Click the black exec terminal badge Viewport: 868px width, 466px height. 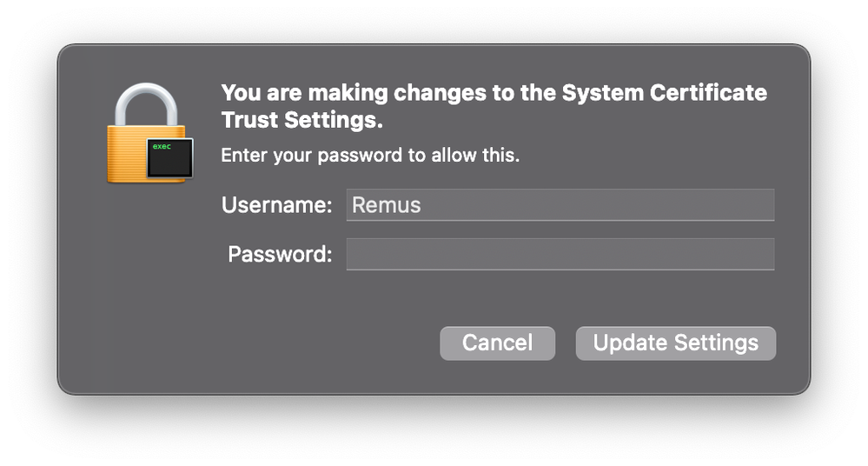pos(170,158)
